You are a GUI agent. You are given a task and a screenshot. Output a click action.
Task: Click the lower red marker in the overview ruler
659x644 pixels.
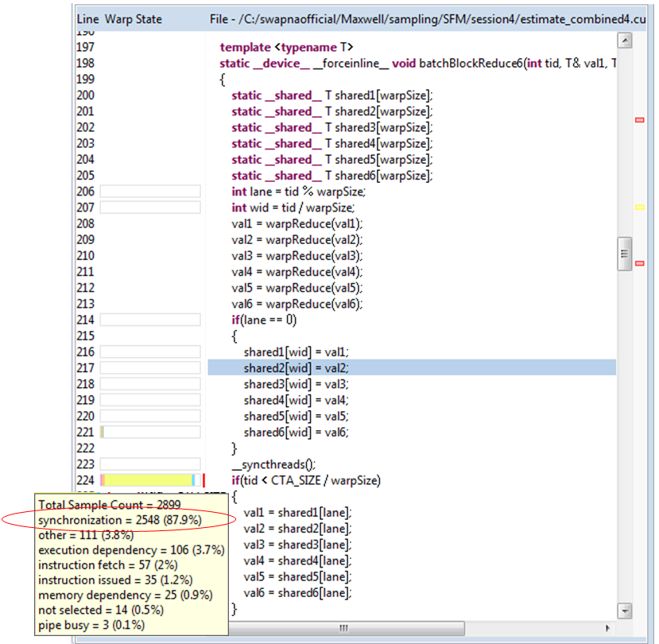[639, 264]
